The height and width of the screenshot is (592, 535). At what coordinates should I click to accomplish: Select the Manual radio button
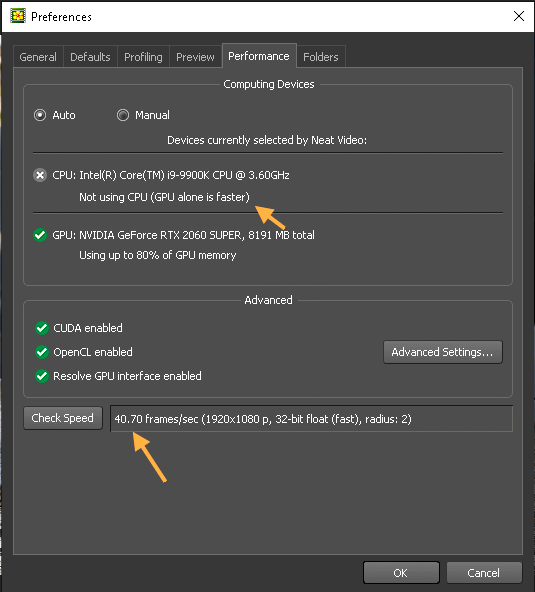point(123,115)
